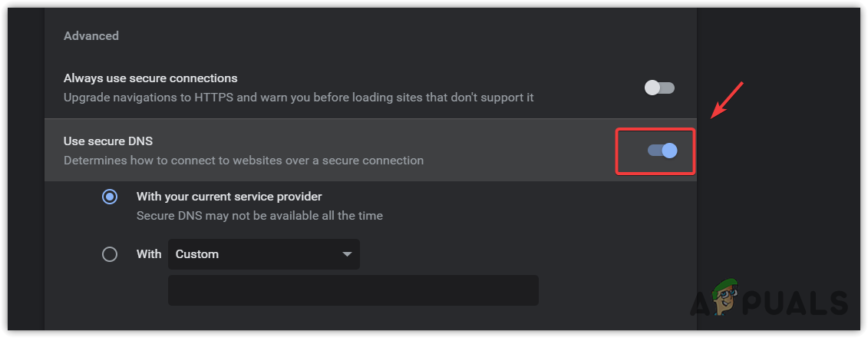Click the "Use secure DNS" title text

point(103,141)
